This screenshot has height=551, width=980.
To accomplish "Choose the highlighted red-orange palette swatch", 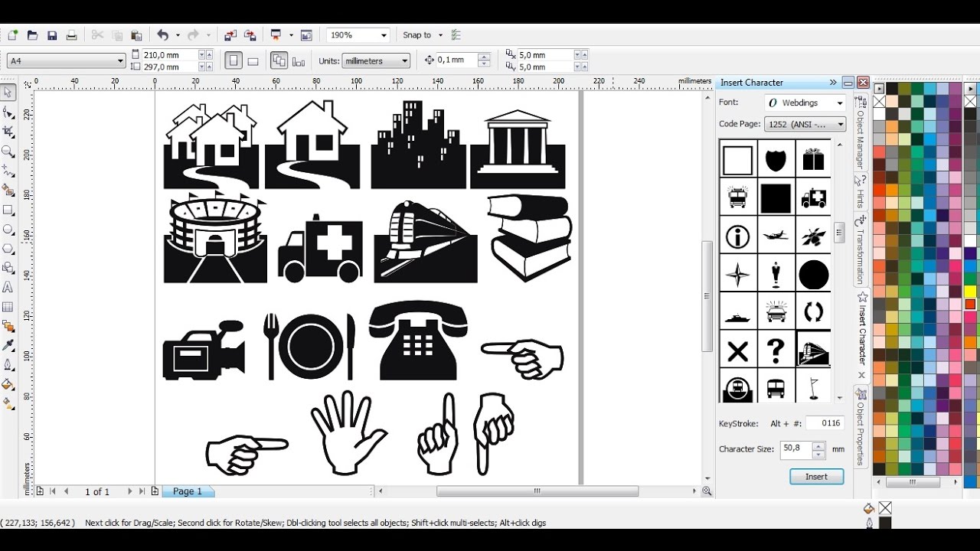I will point(970,304).
